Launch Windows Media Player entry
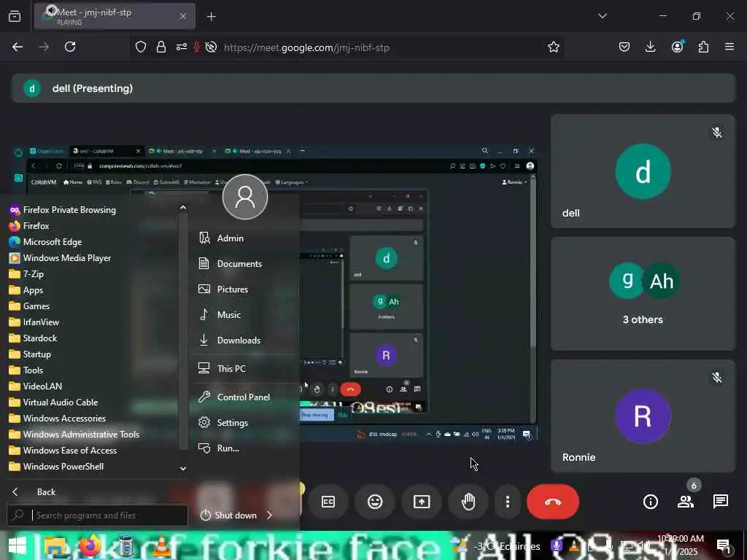 click(61, 258)
